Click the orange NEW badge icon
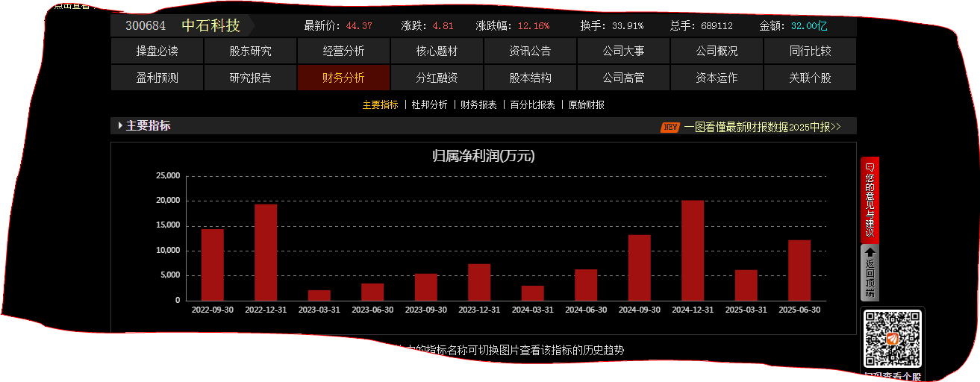This screenshot has height=382, width=980. [670, 127]
